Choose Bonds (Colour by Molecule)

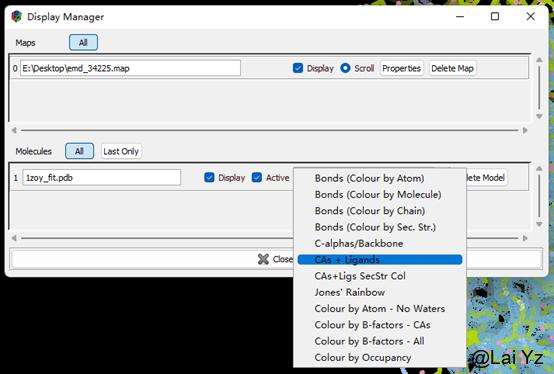point(380,195)
